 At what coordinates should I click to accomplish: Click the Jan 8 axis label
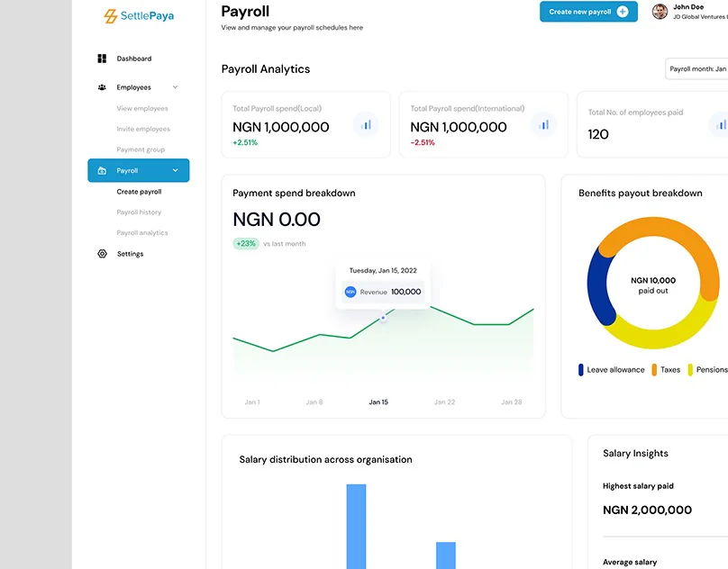coord(314,402)
